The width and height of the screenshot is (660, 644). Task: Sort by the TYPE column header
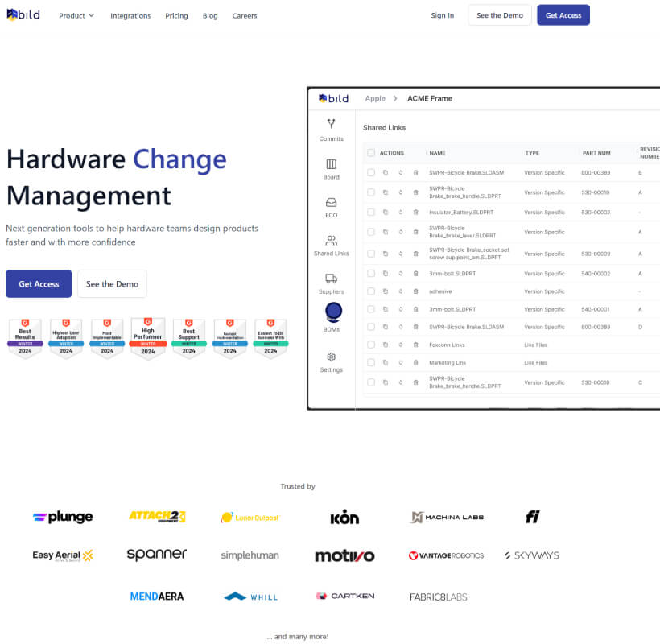click(x=532, y=153)
